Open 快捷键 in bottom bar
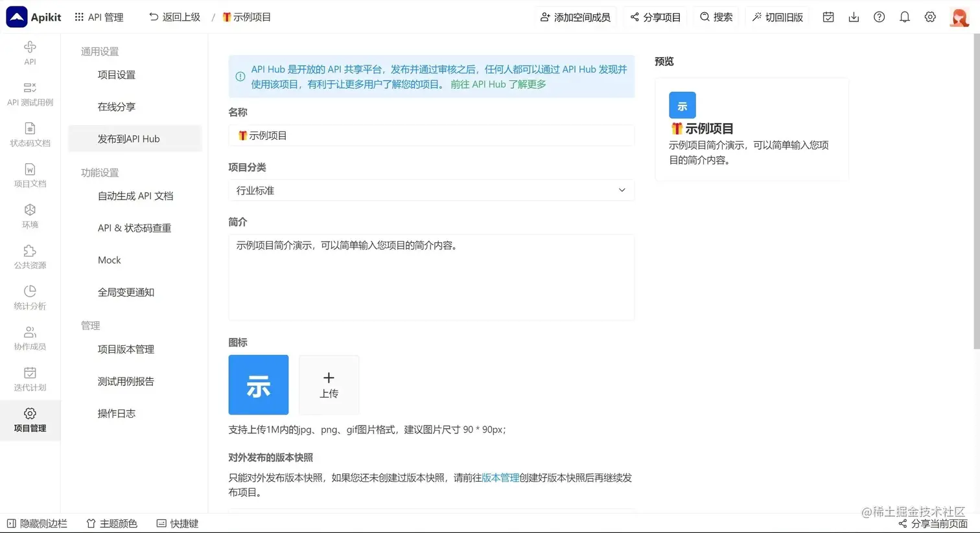This screenshot has width=980, height=533. coord(178,523)
